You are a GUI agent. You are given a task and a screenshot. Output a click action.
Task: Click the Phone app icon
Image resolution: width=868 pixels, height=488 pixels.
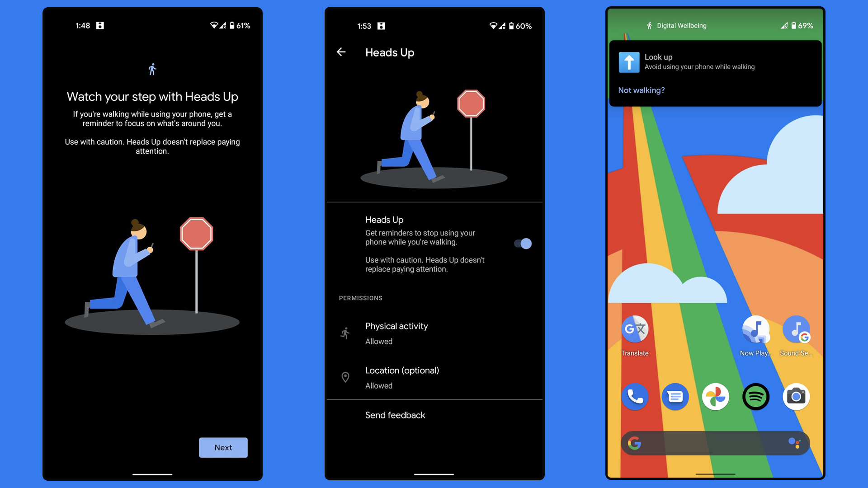[x=634, y=396]
